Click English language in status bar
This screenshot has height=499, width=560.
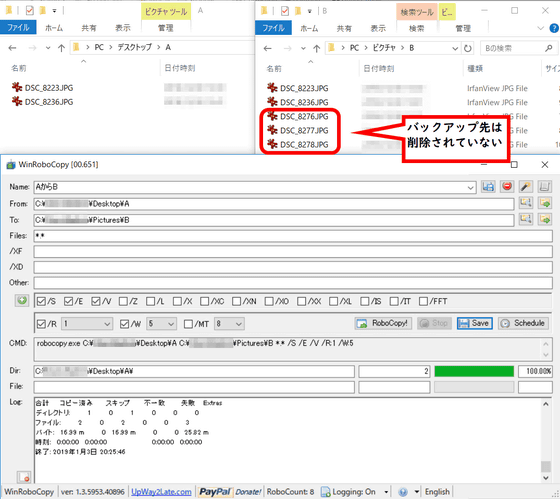(437, 492)
